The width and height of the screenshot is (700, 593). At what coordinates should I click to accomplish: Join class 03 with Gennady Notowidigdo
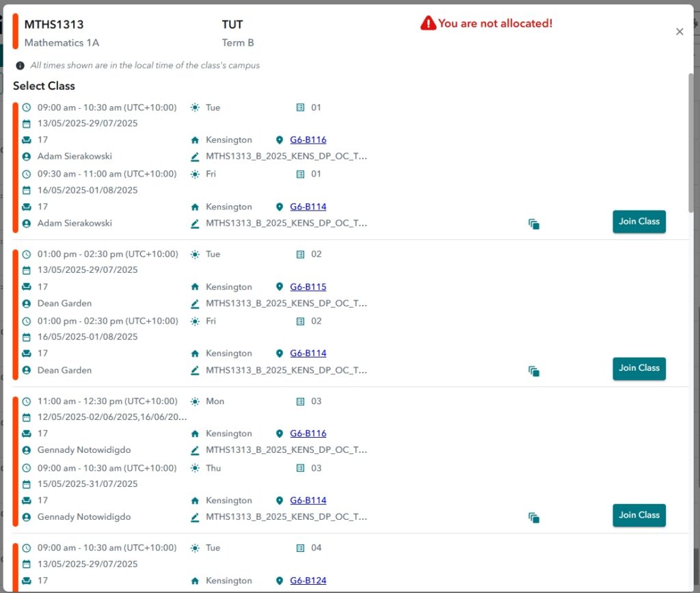click(x=638, y=515)
